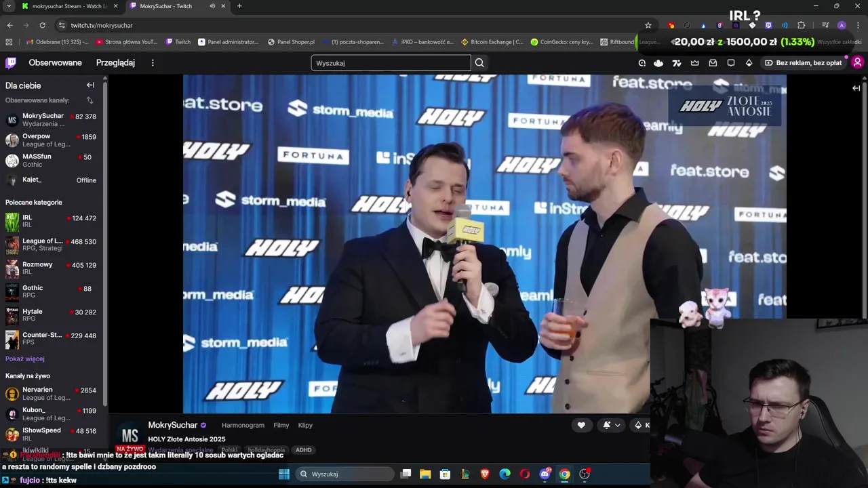The width and height of the screenshot is (868, 488).
Task: Open the offline Kajet_ channel
Action: point(52,180)
